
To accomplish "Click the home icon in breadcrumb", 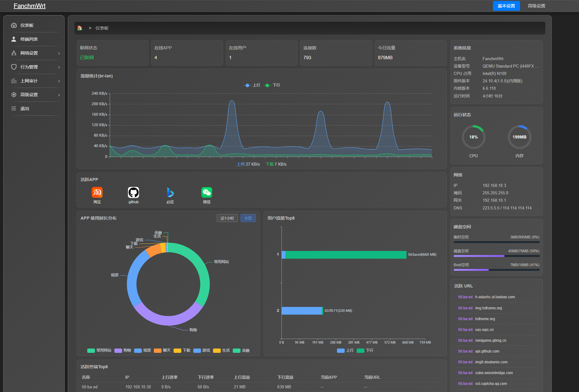I will pyautogui.click(x=80, y=28).
